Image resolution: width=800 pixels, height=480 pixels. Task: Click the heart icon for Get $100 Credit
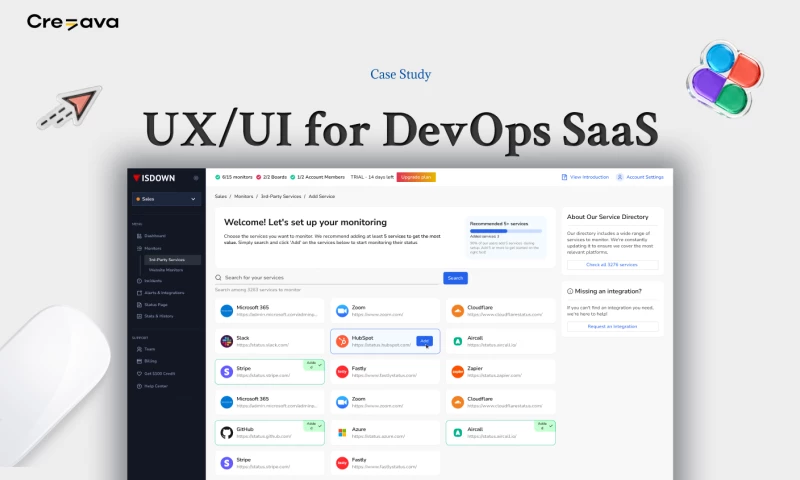(139, 374)
